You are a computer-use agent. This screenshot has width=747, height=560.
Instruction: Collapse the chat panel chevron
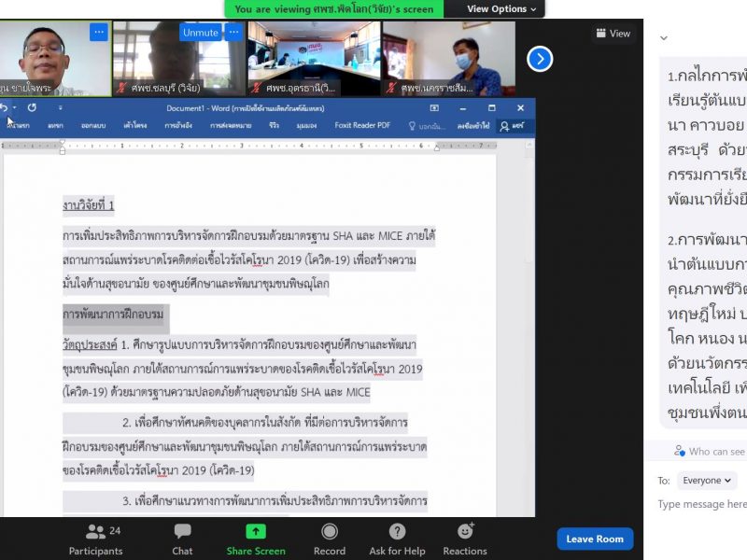click(x=664, y=38)
